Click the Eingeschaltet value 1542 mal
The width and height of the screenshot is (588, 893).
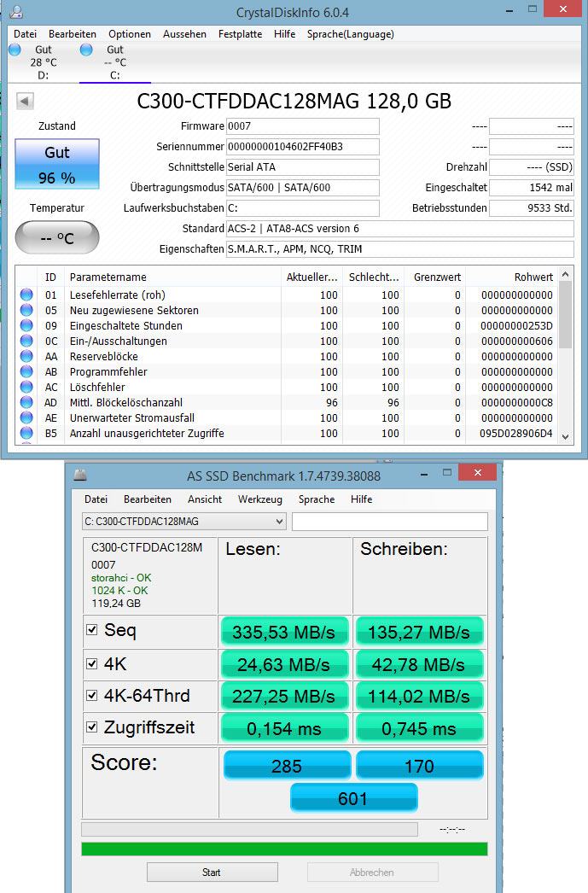(x=532, y=187)
